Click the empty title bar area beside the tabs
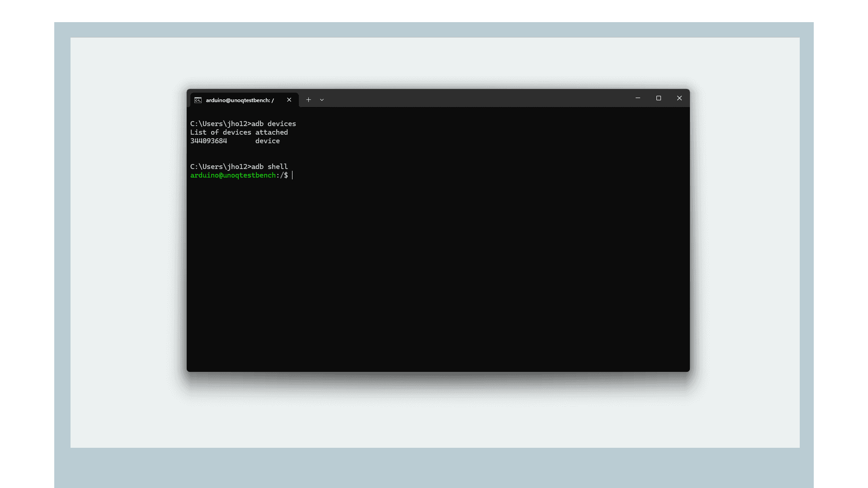The height and width of the screenshot is (488, 868). 475,99
